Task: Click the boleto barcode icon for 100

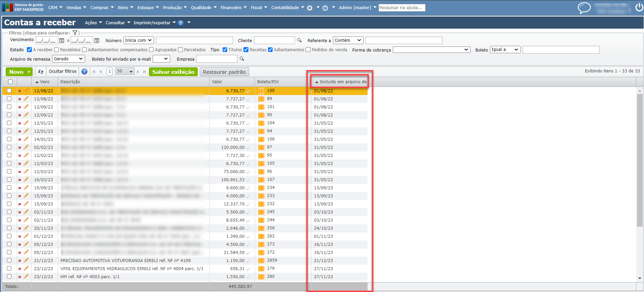Action: pyautogui.click(x=261, y=91)
